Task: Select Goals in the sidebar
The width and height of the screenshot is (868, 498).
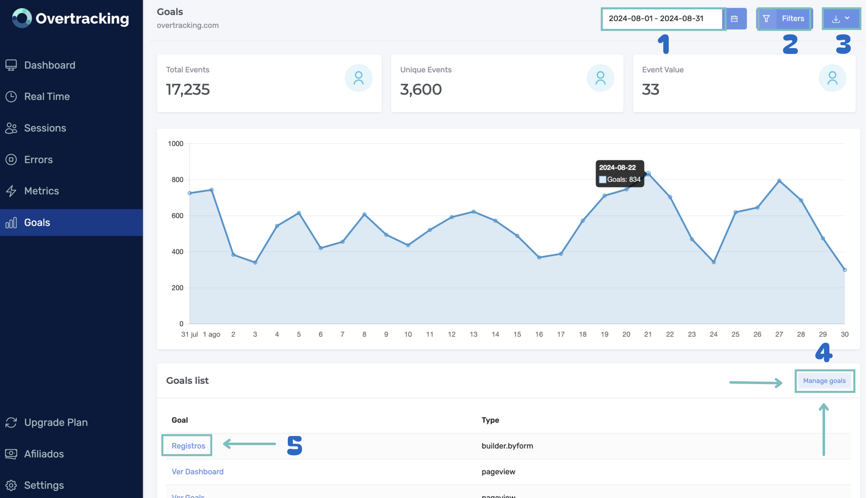Action: pos(72,223)
